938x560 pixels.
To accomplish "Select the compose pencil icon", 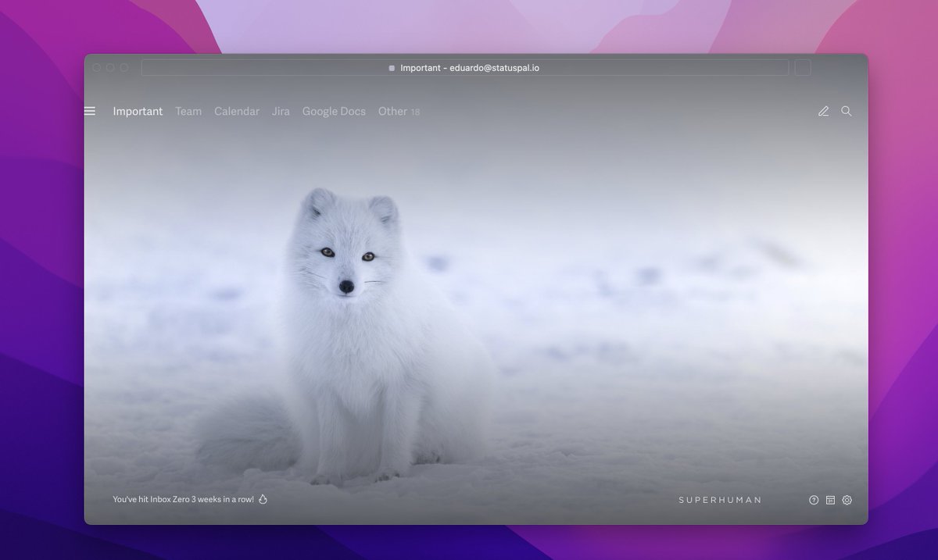I will point(823,111).
